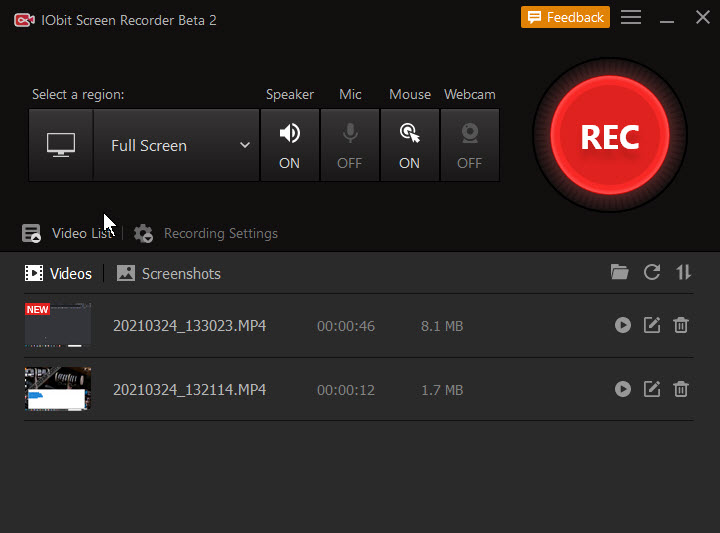Open thumbnail of 20210324_132114.MP4
Image resolution: width=720 pixels, height=533 pixels.
[58, 389]
